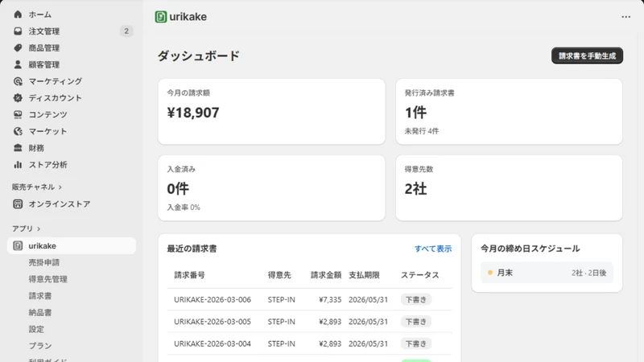Click the 入金済み 0件 card
This screenshot has width=644, height=362.
coord(271,188)
